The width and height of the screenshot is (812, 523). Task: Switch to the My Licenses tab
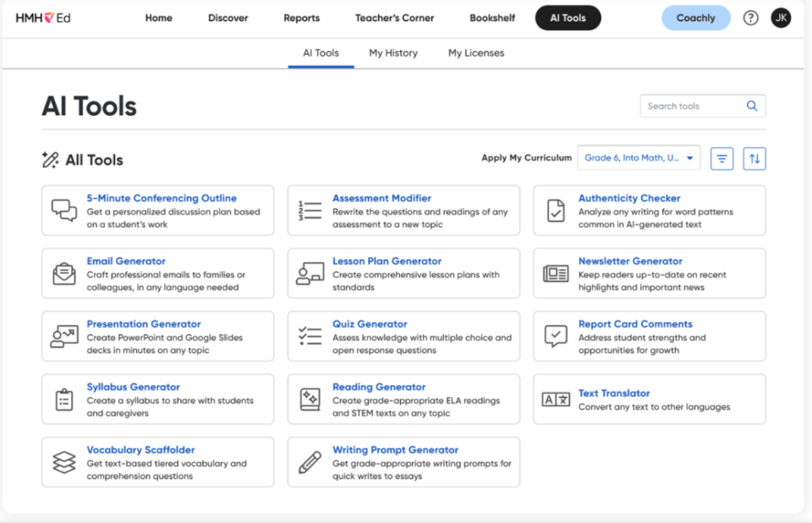click(x=476, y=52)
